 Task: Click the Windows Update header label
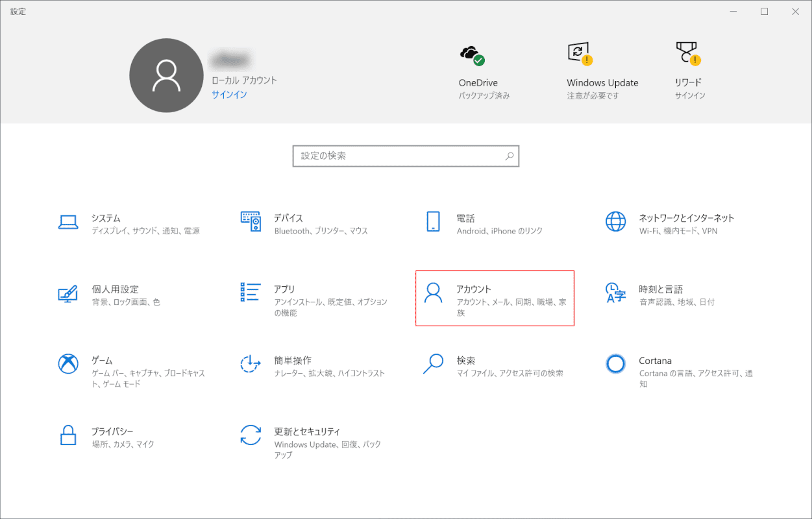coord(602,83)
